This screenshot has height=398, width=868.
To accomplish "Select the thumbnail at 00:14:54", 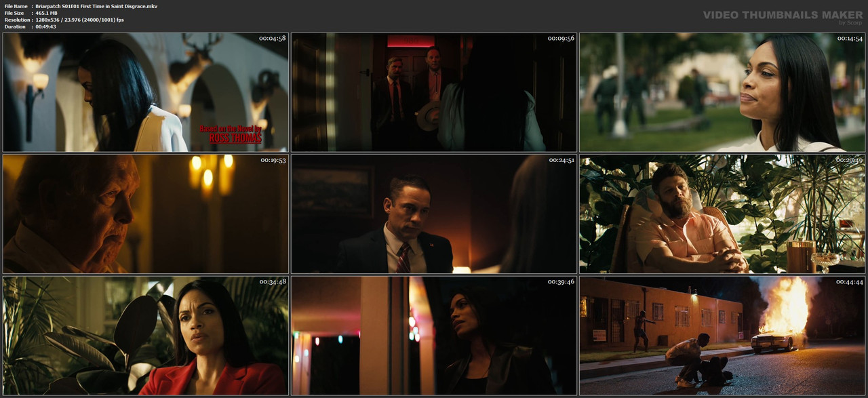I will [x=722, y=92].
